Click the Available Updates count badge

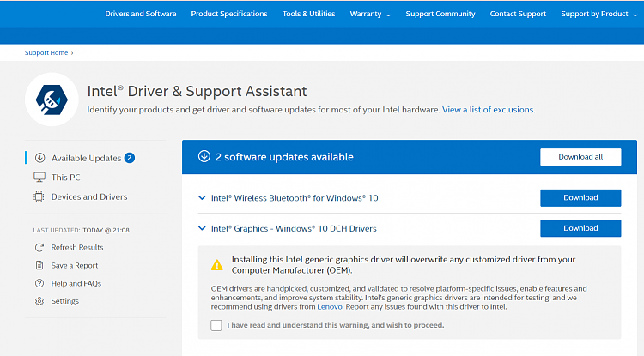click(130, 158)
